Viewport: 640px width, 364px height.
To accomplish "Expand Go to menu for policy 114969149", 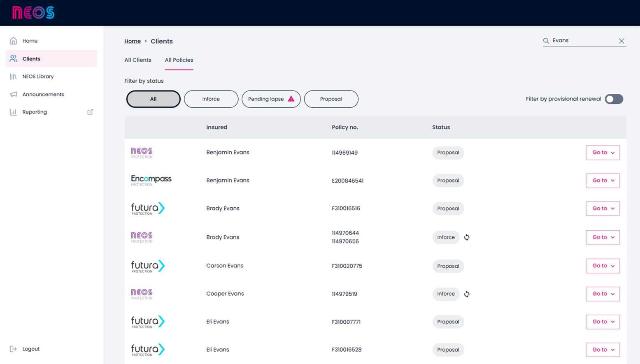I will [603, 153].
